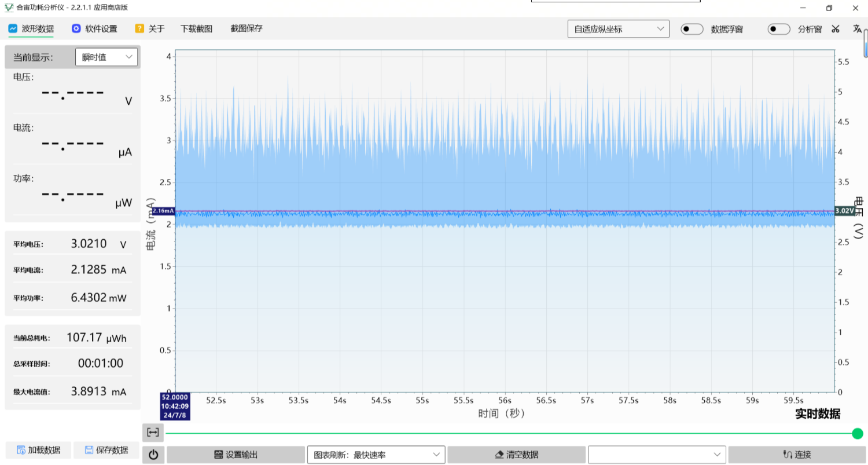This screenshot has height=465, width=868.
Task: Click the language translate icon
Action: pos(857,29)
